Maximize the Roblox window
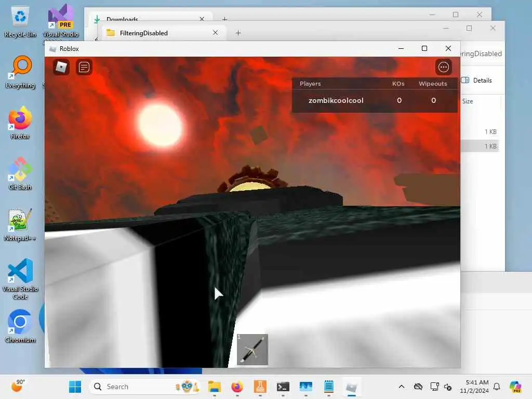Image resolution: width=532 pixels, height=399 pixels. pos(424,48)
